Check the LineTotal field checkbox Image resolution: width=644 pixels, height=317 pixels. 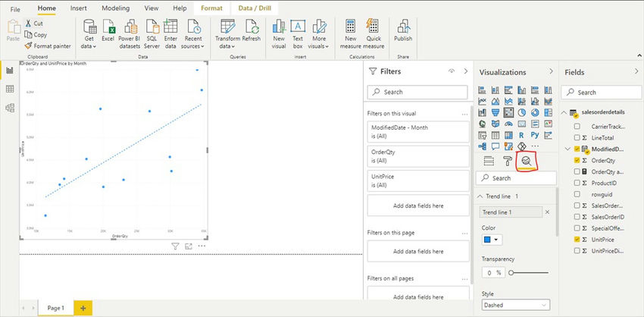pyautogui.click(x=577, y=138)
